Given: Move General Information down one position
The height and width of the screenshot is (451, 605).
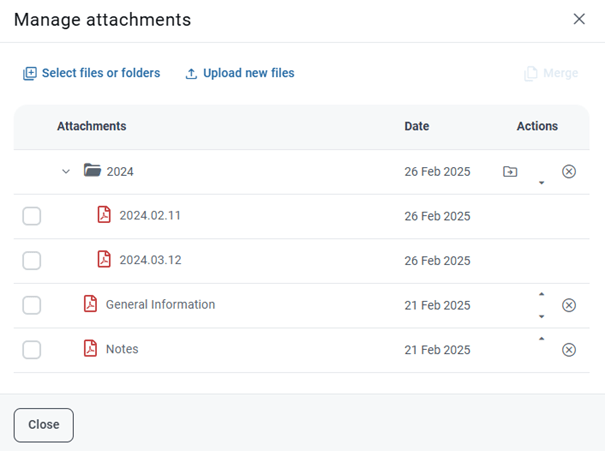Looking at the screenshot, I should coord(541,316).
